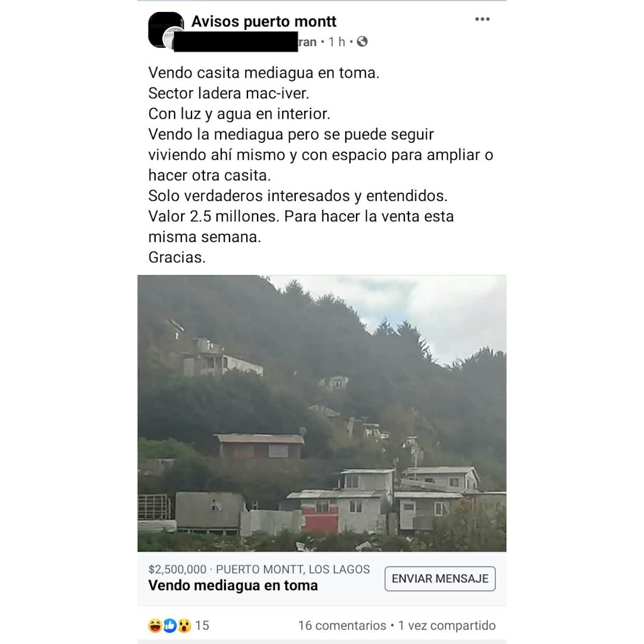Click the group avatar picture
This screenshot has height=644, width=644.
click(165, 29)
